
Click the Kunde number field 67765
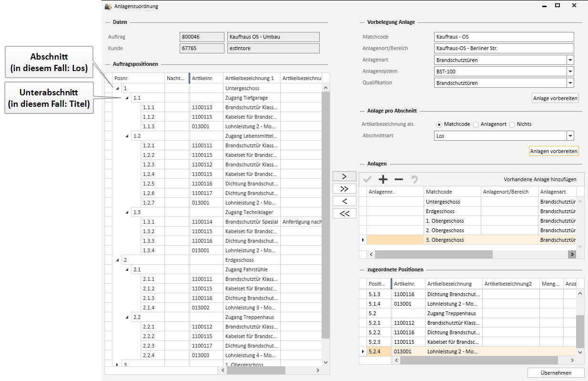(202, 48)
